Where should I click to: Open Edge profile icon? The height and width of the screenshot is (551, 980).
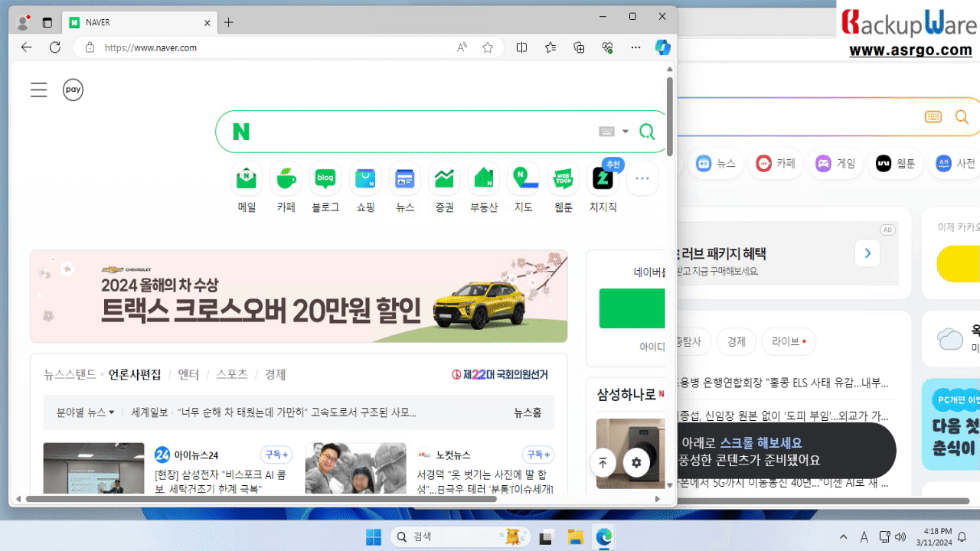23,22
